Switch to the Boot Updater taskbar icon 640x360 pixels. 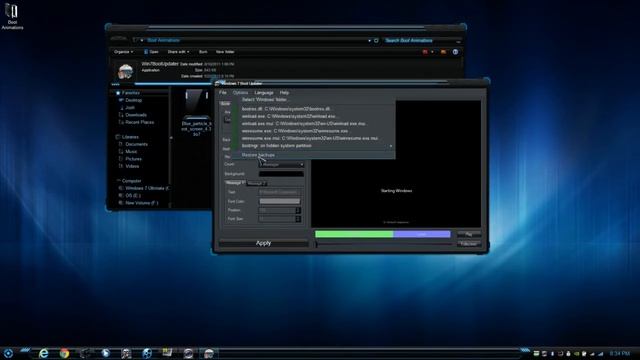click(209, 353)
